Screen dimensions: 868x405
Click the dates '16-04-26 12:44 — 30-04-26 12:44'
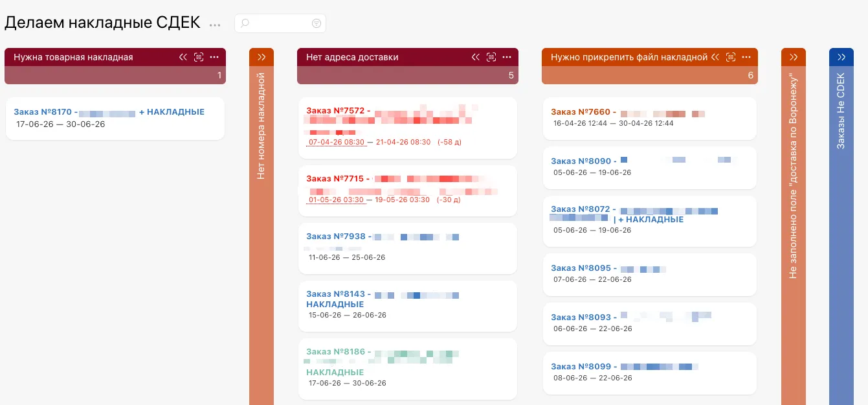click(x=614, y=123)
